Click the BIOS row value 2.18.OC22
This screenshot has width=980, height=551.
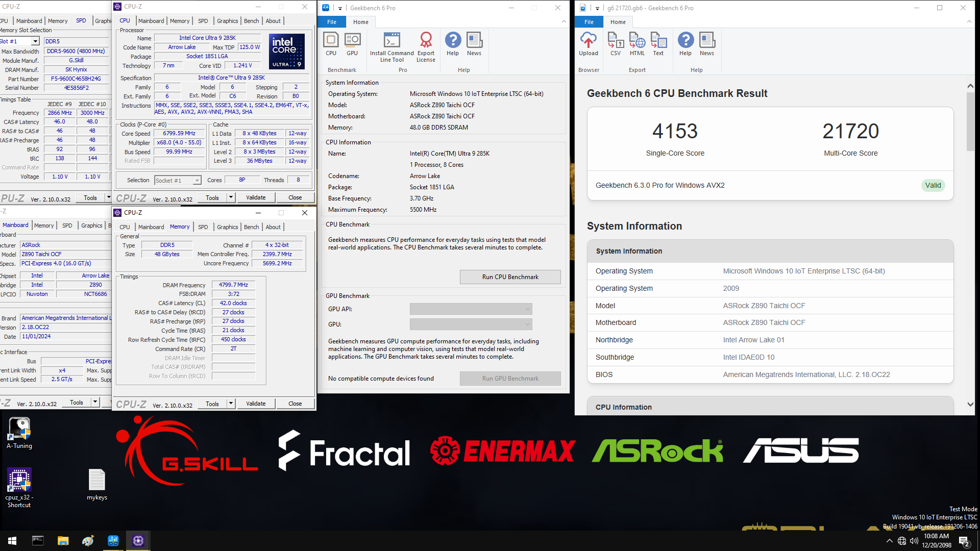806,374
